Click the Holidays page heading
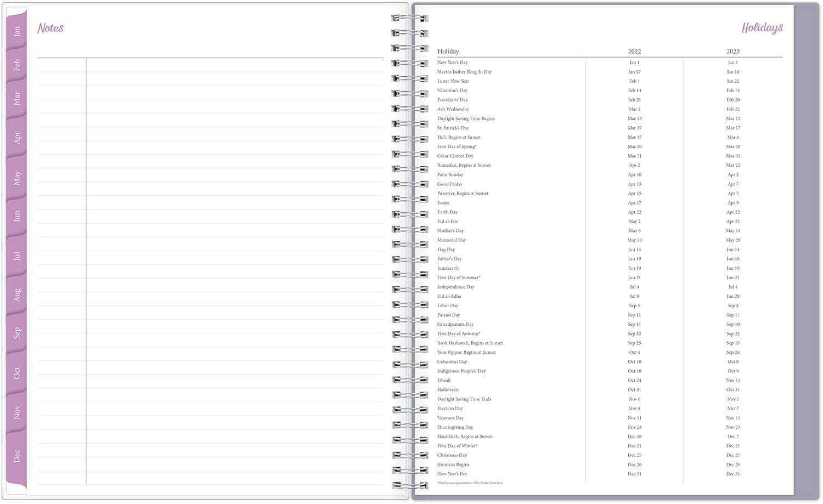The width and height of the screenshot is (823, 504). pos(762,28)
